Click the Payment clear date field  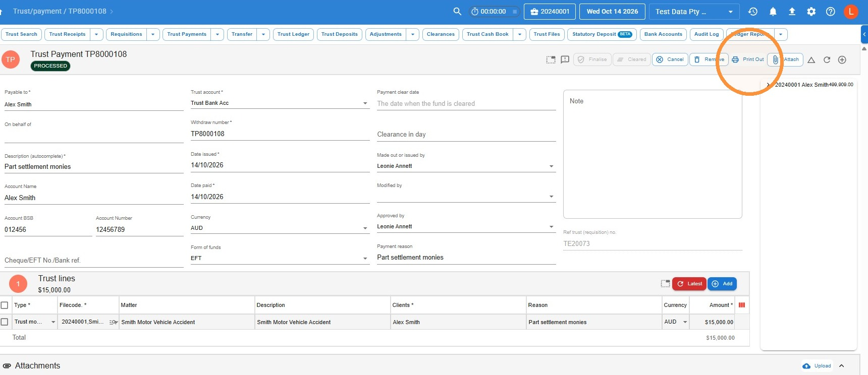[466, 104]
